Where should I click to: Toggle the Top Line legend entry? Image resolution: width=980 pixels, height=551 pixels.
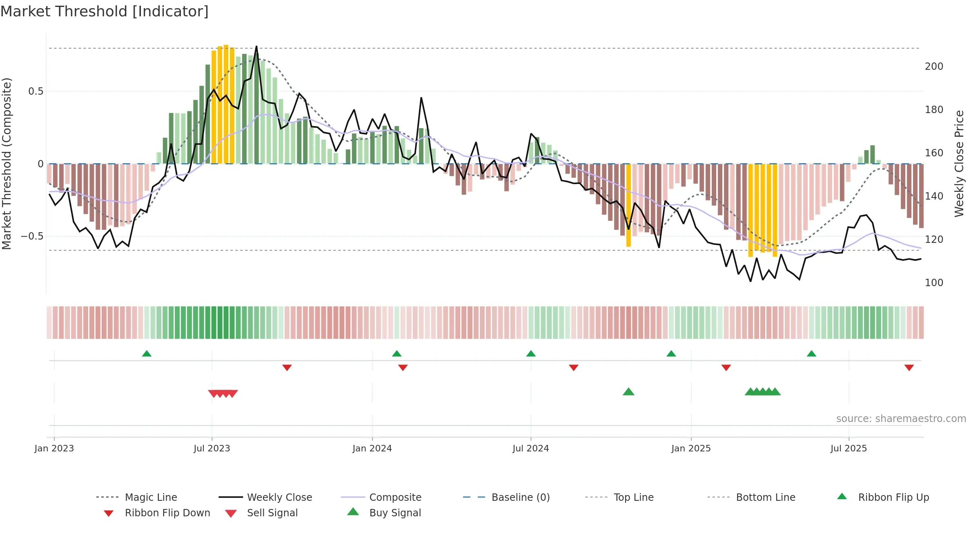click(619, 497)
